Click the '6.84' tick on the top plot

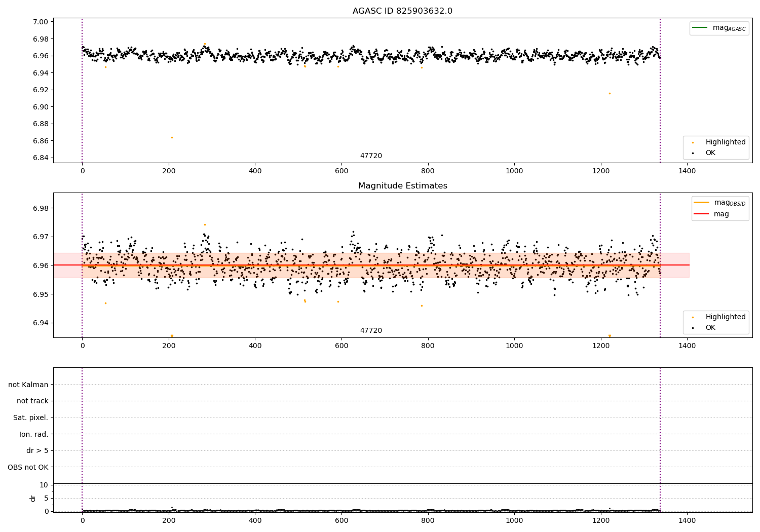(x=41, y=158)
